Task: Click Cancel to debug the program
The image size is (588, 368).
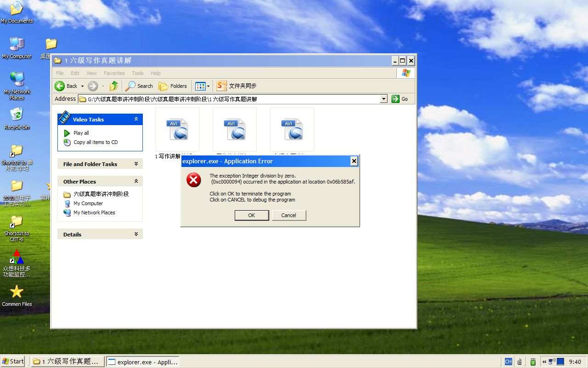Action: (289, 215)
